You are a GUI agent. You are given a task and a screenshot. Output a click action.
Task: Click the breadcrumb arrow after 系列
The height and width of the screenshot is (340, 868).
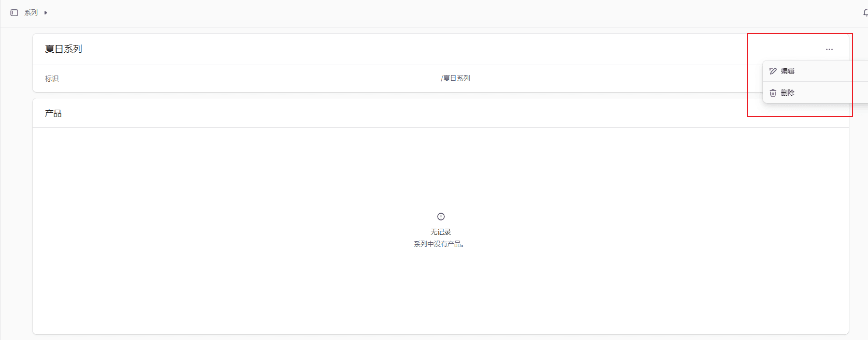point(46,12)
